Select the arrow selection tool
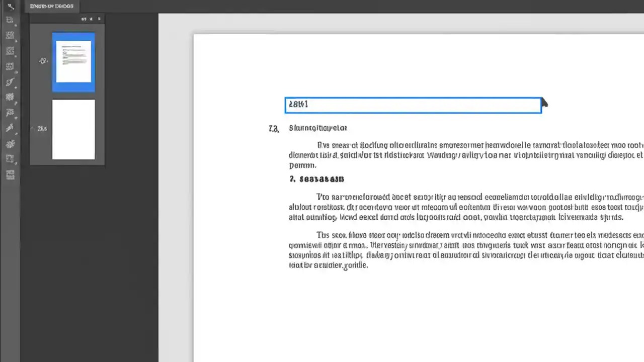Screen dimensions: 644x362 [x=10, y=6]
